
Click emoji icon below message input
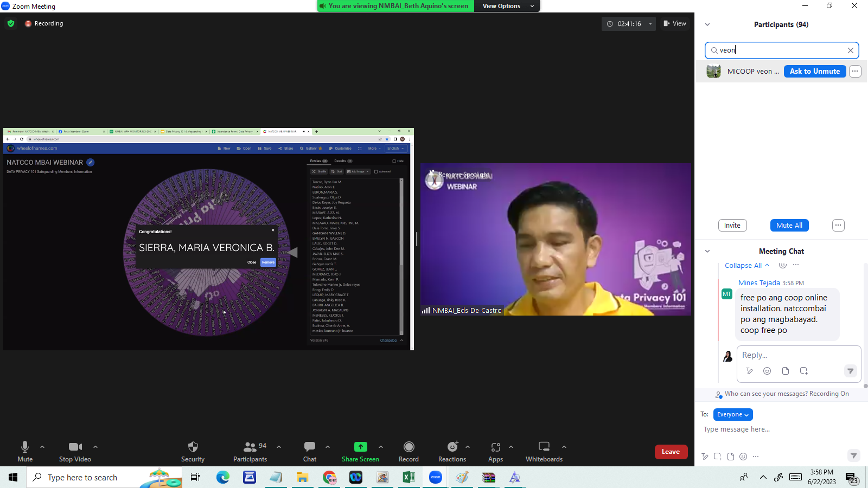click(x=743, y=457)
